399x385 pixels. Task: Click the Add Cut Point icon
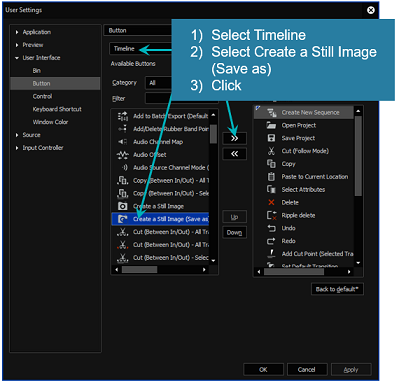coord(272,254)
